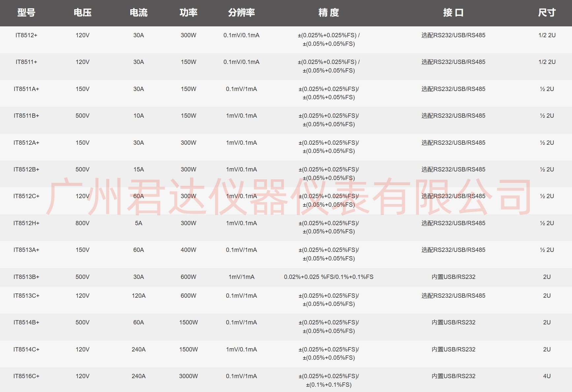The image size is (572, 392).
Task: Select model cell IT8511A+
Action: 26,89
